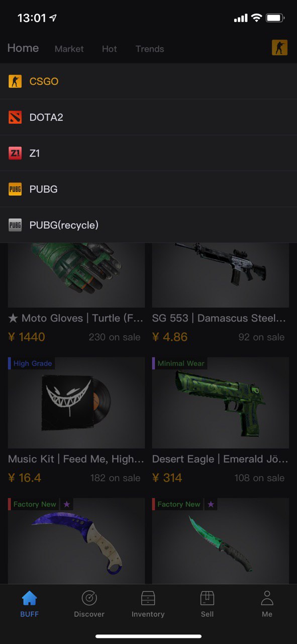
Task: Tap the yellow PUBG game icon
Action: coord(15,189)
